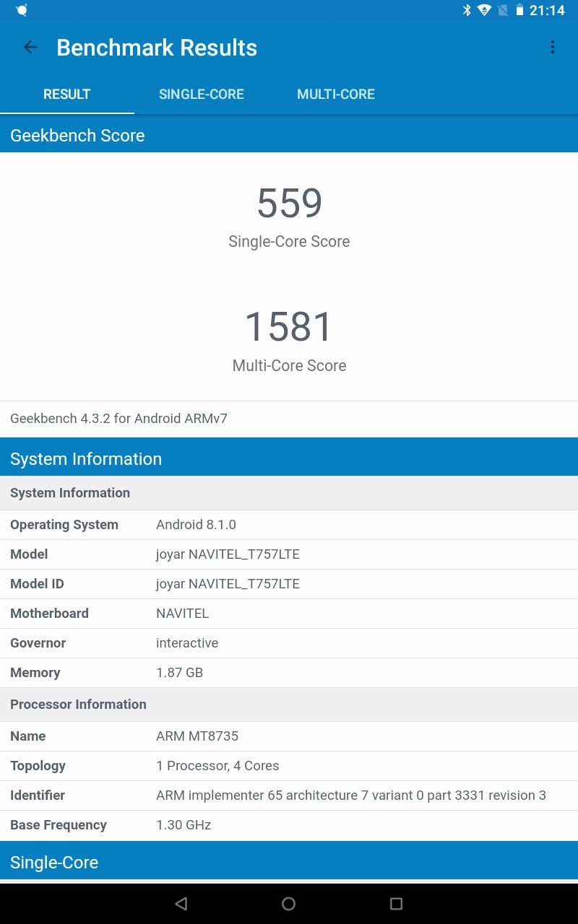Open the three-dot overflow menu

click(553, 48)
